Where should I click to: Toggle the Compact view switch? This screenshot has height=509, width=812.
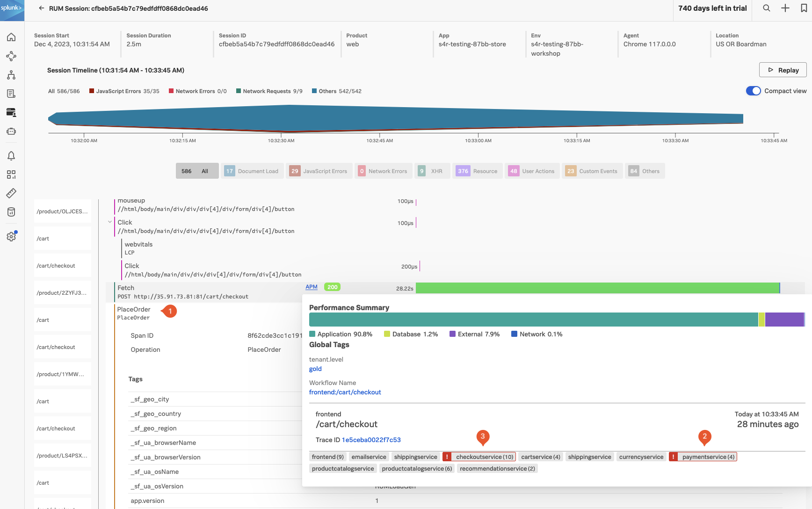coord(754,91)
